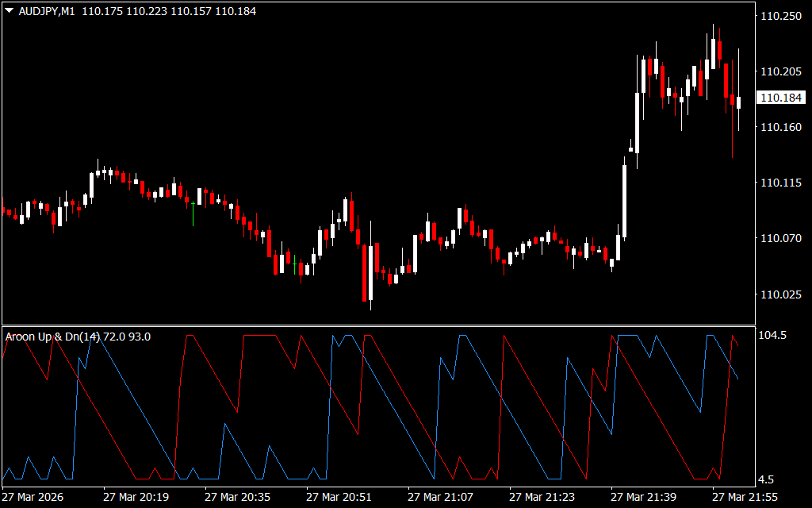Click the 27 Mar 2026 date label
This screenshot has width=812, height=508.
point(33,497)
